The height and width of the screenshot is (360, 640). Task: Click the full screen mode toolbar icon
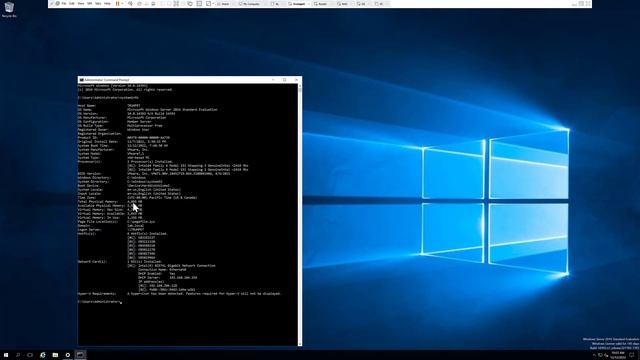(176, 4)
